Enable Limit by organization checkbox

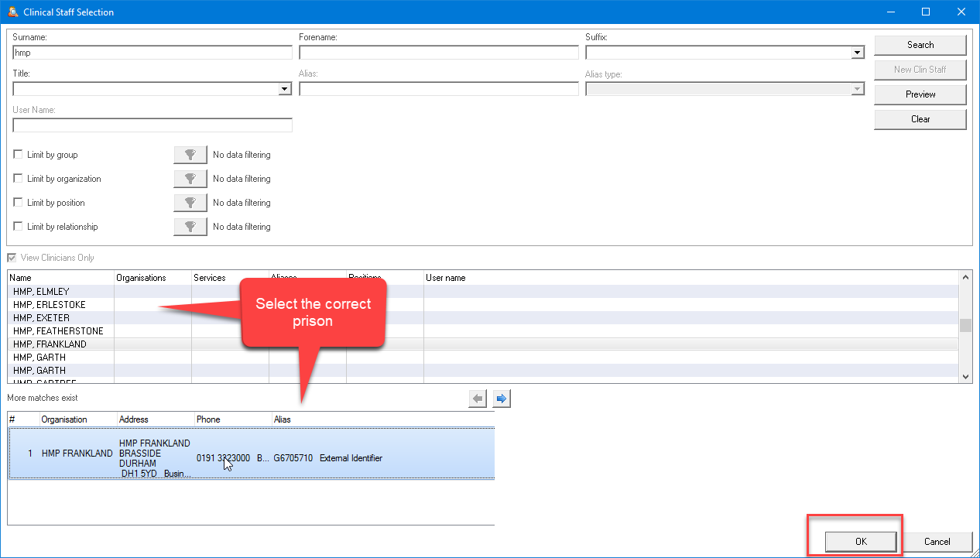coord(19,179)
